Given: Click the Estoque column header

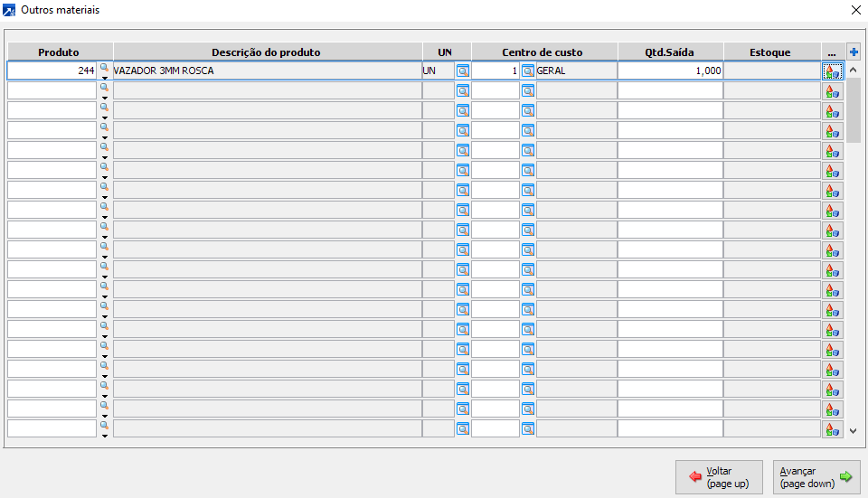Looking at the screenshot, I should pos(772,52).
